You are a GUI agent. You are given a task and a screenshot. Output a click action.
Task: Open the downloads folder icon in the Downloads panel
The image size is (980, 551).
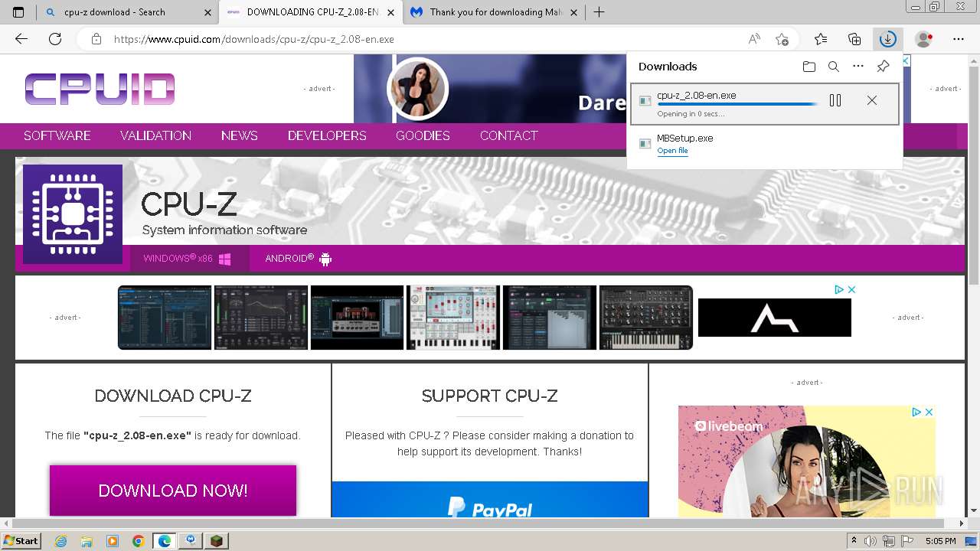coord(809,67)
